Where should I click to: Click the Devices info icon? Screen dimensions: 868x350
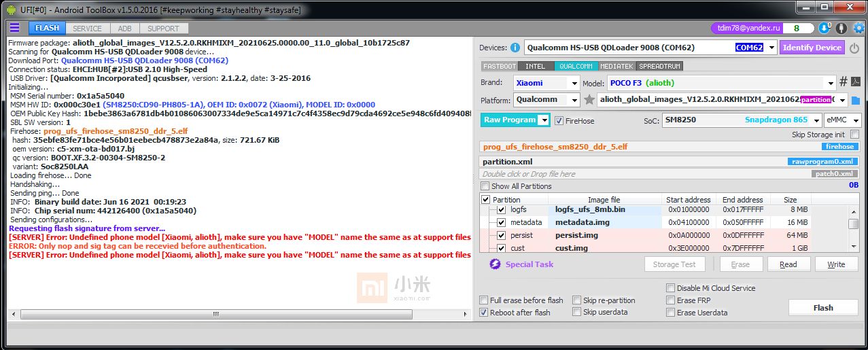[515, 48]
